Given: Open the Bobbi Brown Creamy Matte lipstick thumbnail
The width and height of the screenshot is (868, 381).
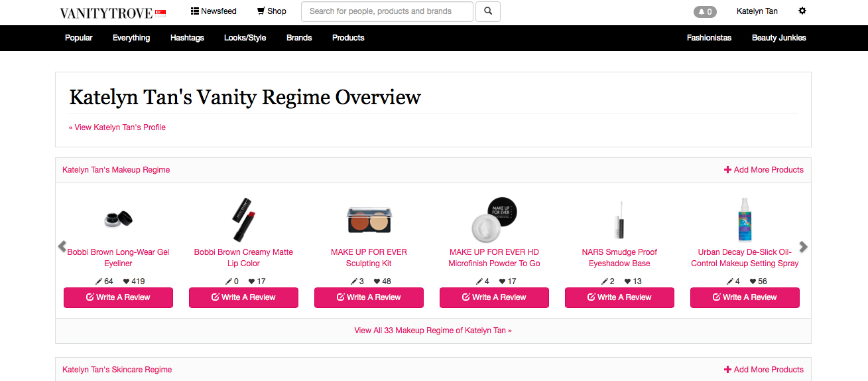Looking at the screenshot, I should (x=243, y=220).
